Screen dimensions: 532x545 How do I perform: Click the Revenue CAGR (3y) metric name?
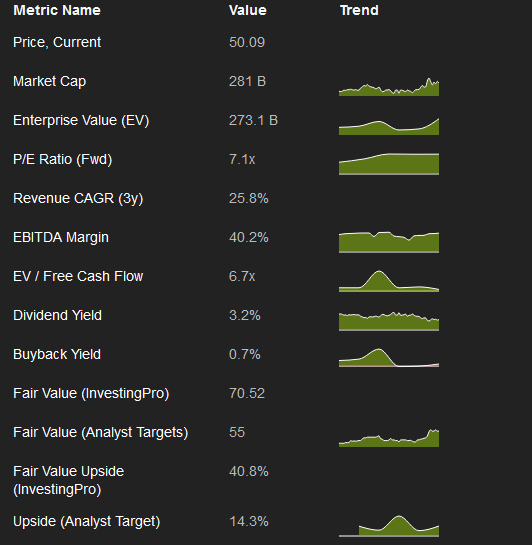(78, 198)
